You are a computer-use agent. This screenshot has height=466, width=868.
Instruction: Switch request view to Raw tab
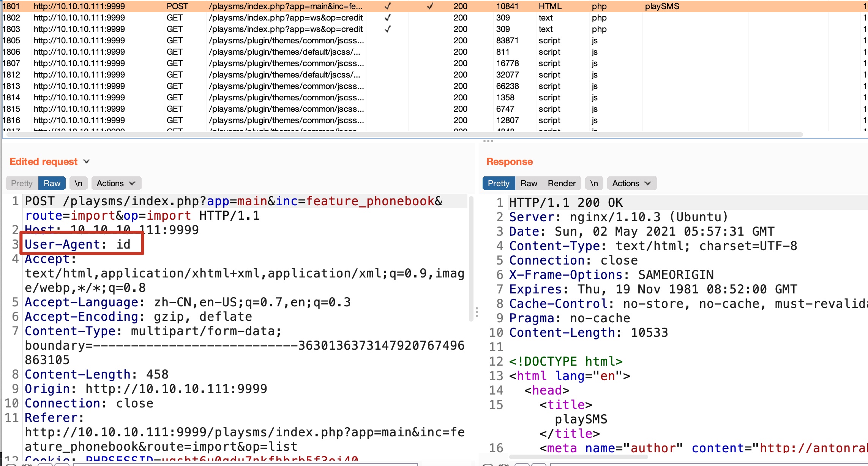[x=52, y=183]
